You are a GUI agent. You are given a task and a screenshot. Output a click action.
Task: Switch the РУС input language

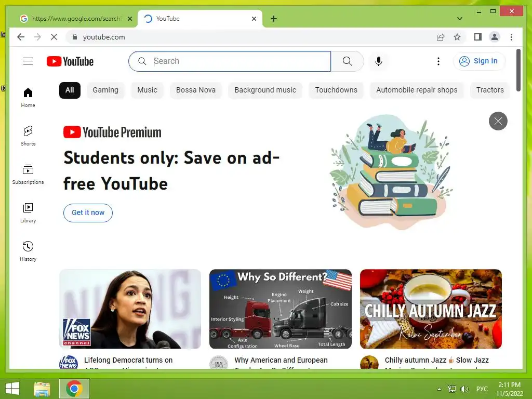(482, 389)
